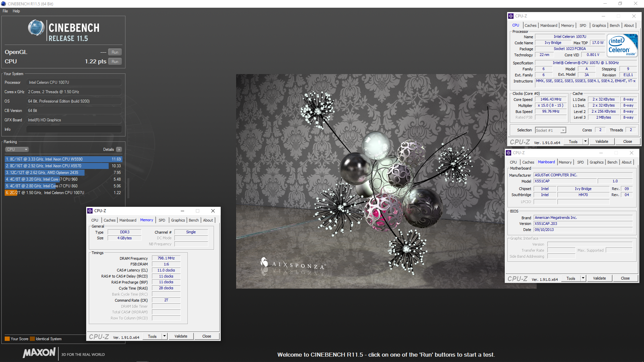Click Validate in the Memory CPU-Z window
This screenshot has width=644, height=362.
click(x=181, y=336)
